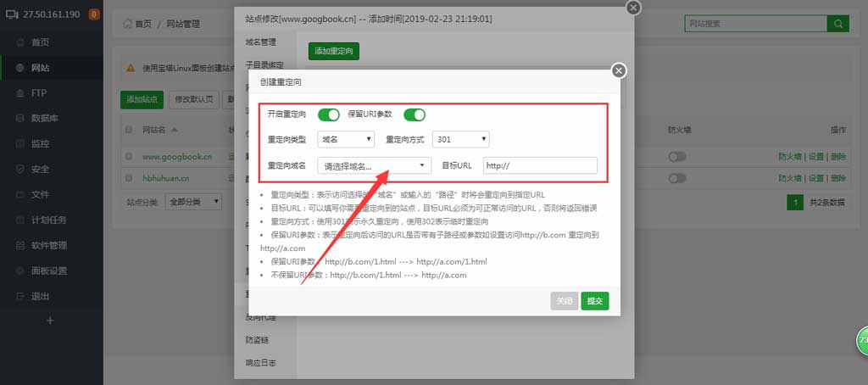Image resolution: width=868 pixels, height=385 pixels.
Task: Click the 网站名 column header
Action: point(154,131)
